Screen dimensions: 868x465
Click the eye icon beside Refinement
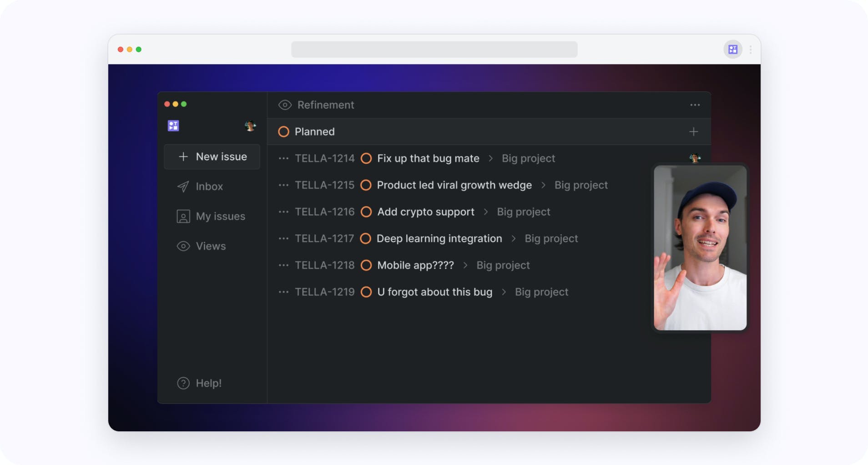pyautogui.click(x=285, y=105)
